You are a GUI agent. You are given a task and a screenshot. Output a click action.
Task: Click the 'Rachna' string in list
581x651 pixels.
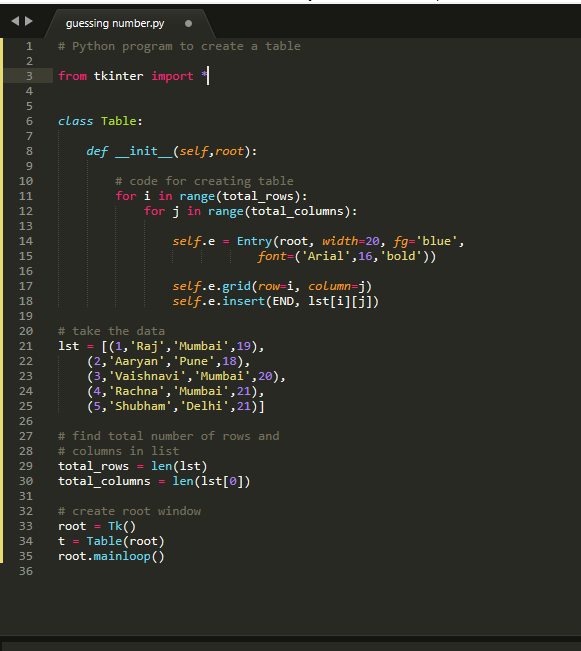pos(136,391)
